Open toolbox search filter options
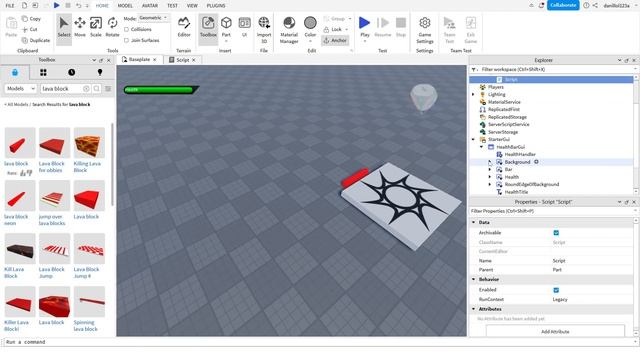Image resolution: width=640 pixels, height=360 pixels. [108, 89]
